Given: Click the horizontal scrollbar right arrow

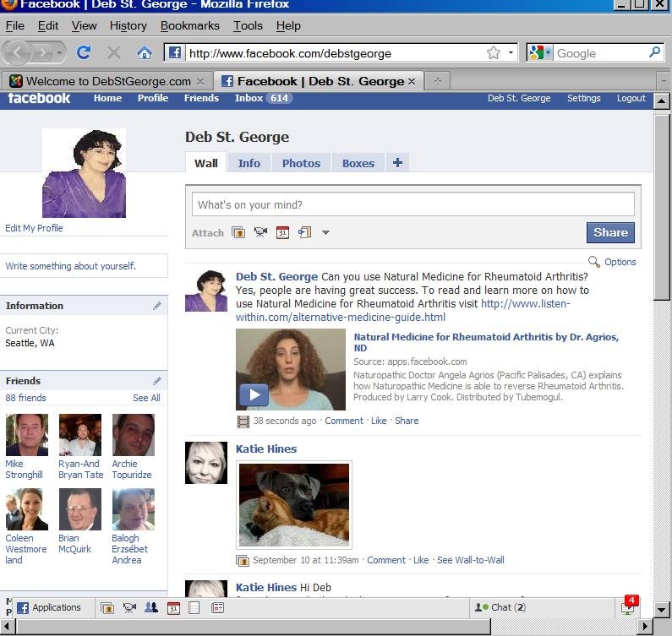Looking at the screenshot, I should (645, 627).
